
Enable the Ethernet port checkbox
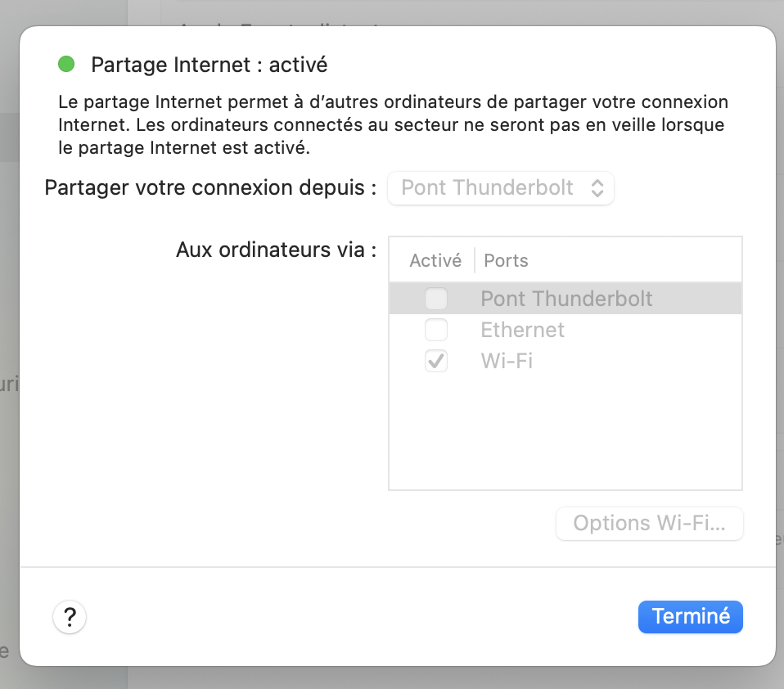point(436,330)
